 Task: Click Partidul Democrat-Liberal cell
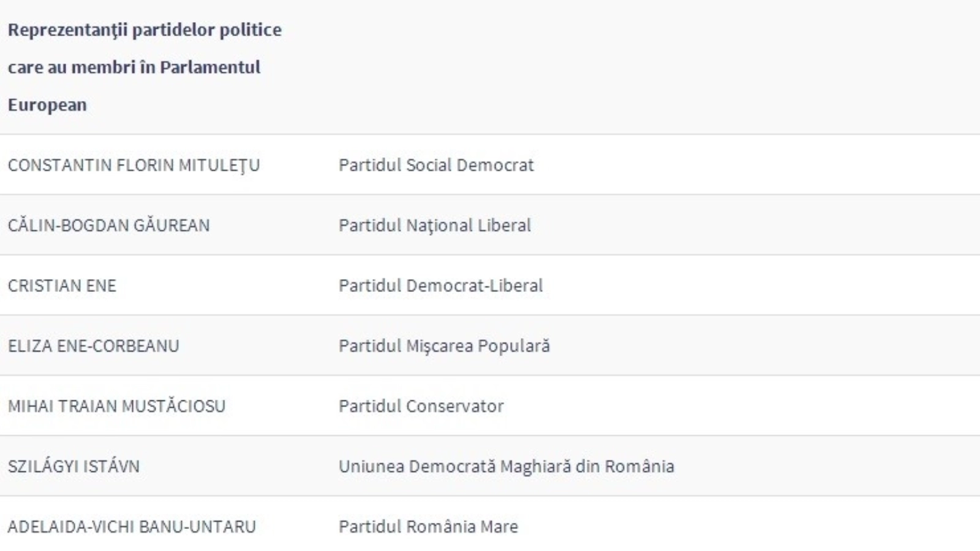pos(440,286)
